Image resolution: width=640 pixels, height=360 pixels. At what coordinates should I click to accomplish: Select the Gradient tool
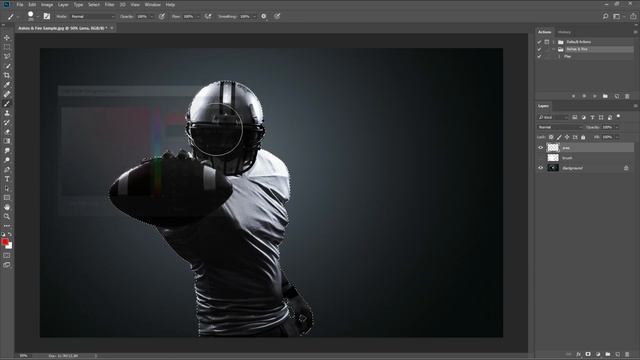7,141
